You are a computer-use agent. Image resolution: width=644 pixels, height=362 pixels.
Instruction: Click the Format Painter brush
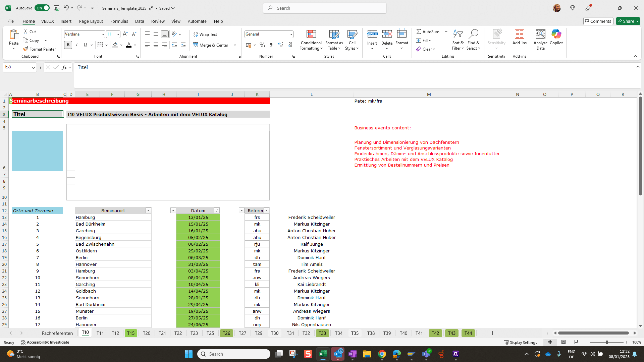coord(25,49)
